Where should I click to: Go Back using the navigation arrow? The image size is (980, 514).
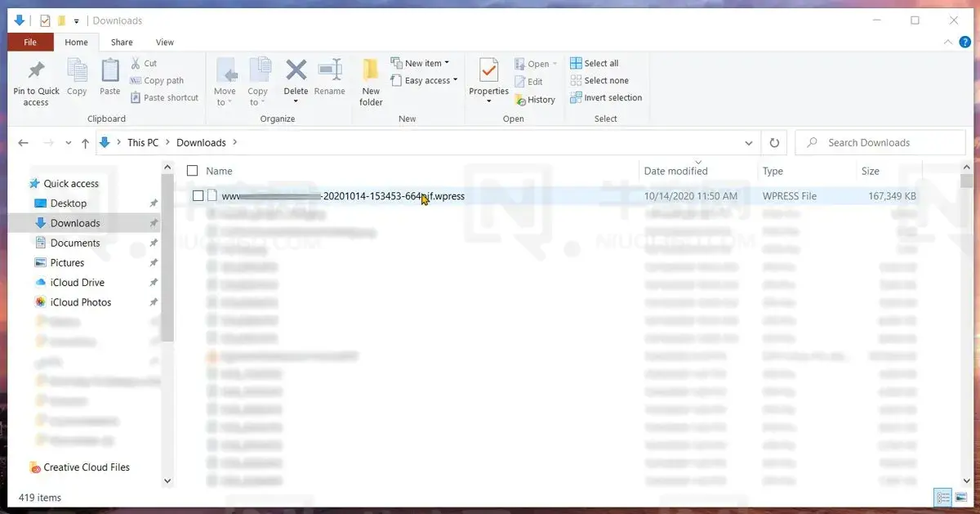[x=24, y=143]
